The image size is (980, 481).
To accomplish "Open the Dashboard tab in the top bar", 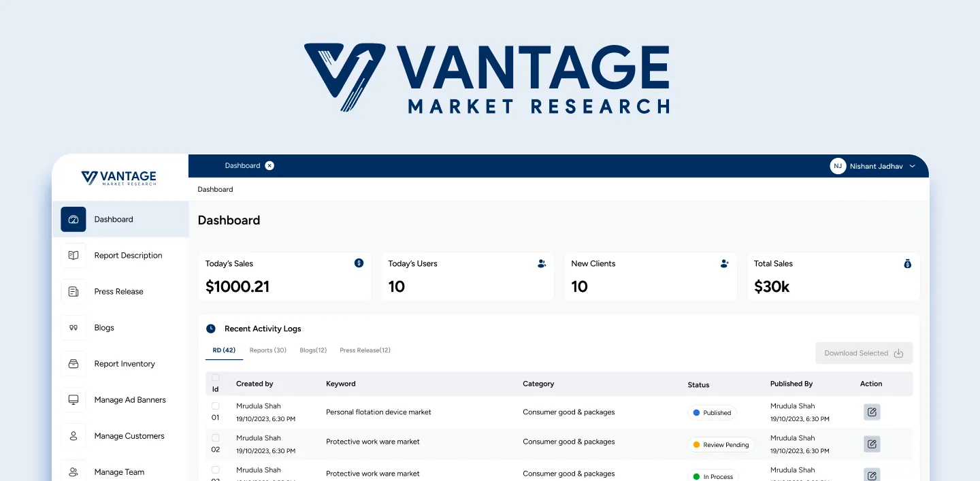I will (x=242, y=165).
